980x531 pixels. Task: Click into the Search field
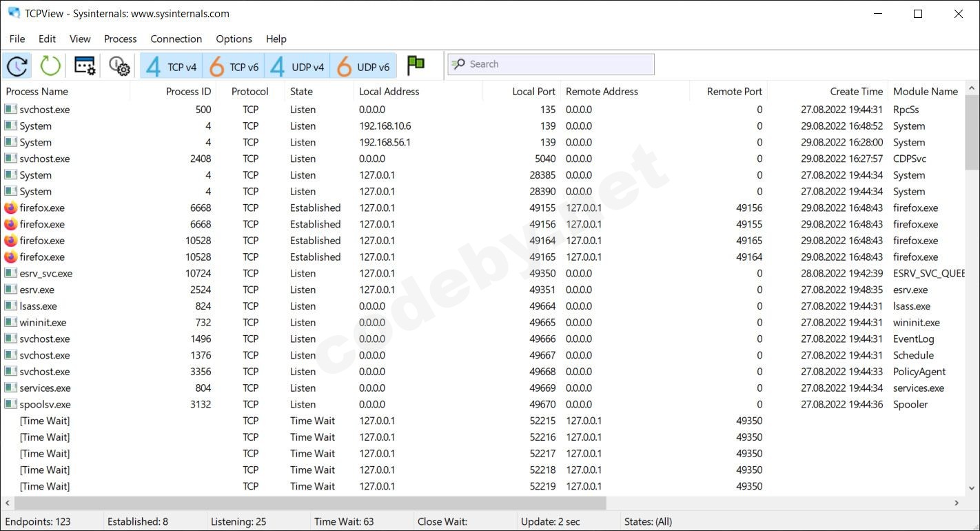[x=558, y=64]
